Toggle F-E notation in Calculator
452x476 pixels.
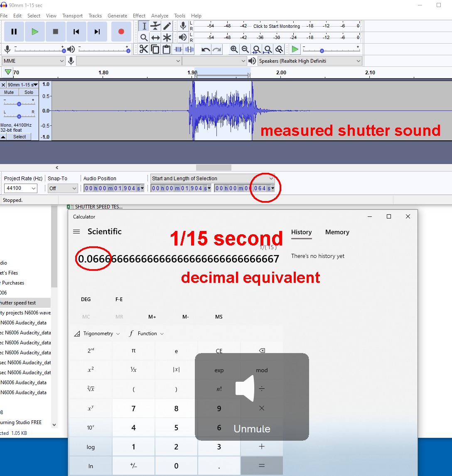coord(119,299)
